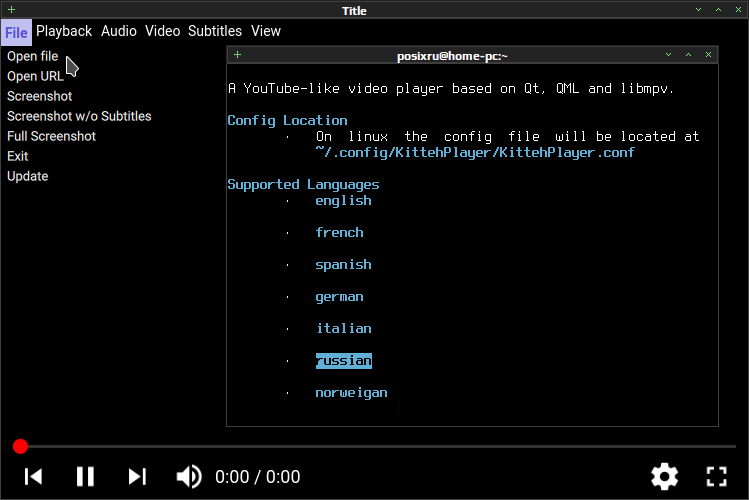Open the File menu
The image size is (749, 500).
click(x=16, y=32)
